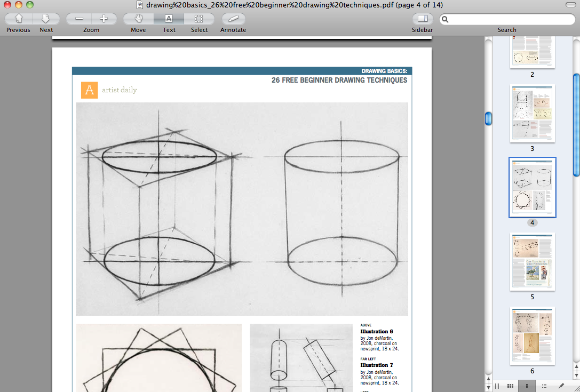The image size is (580, 392).
Task: Show Annotations list in sidebar
Action: (x=561, y=386)
